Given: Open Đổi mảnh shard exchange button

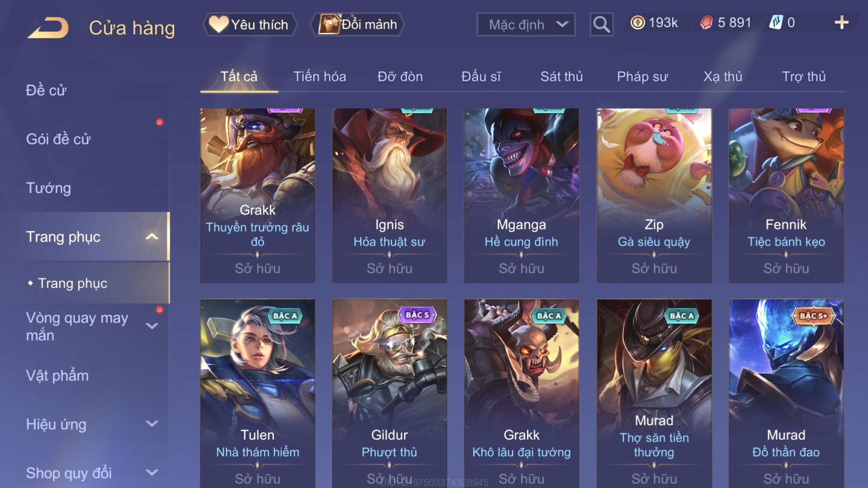Looking at the screenshot, I should [x=358, y=24].
